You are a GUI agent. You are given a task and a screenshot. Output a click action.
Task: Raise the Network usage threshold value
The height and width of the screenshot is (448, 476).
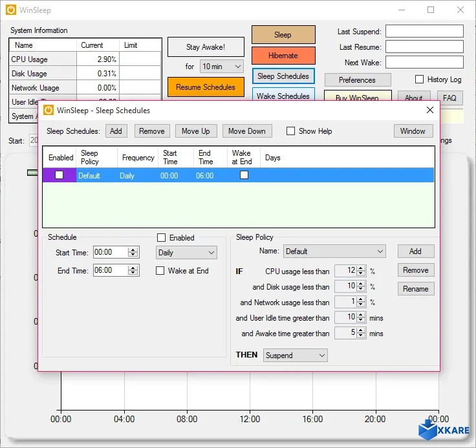(361, 299)
